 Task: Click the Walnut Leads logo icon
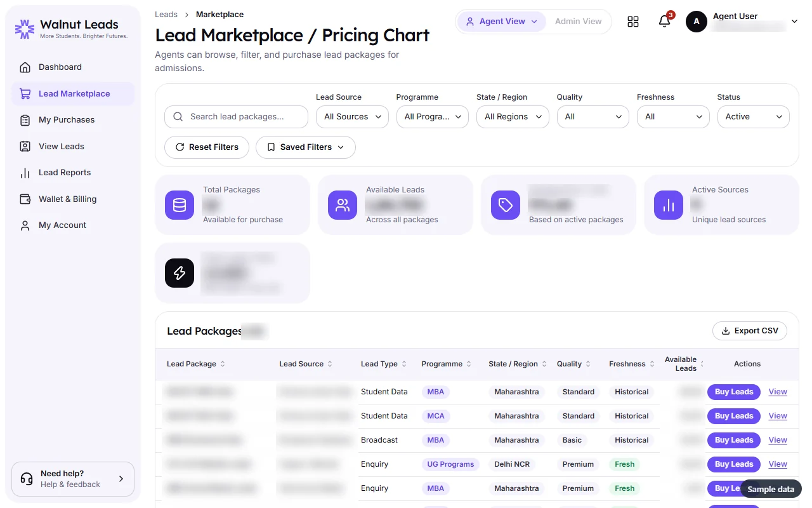pyautogui.click(x=25, y=29)
